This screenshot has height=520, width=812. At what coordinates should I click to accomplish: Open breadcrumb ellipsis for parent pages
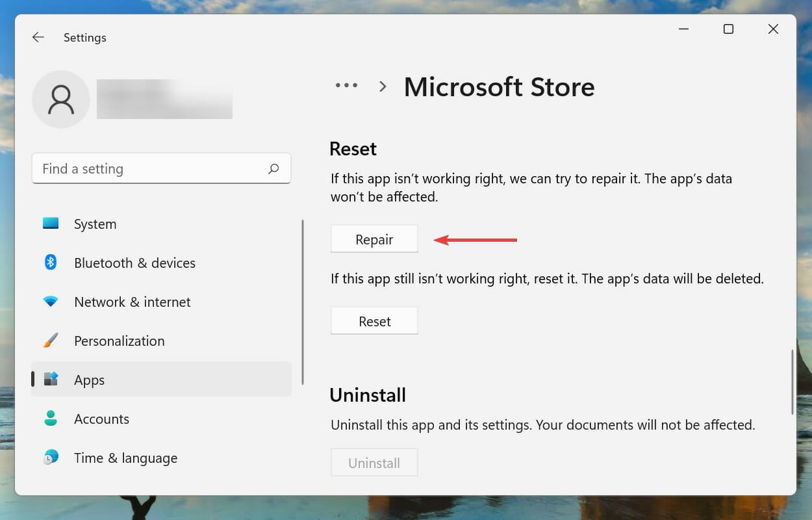tap(346, 86)
